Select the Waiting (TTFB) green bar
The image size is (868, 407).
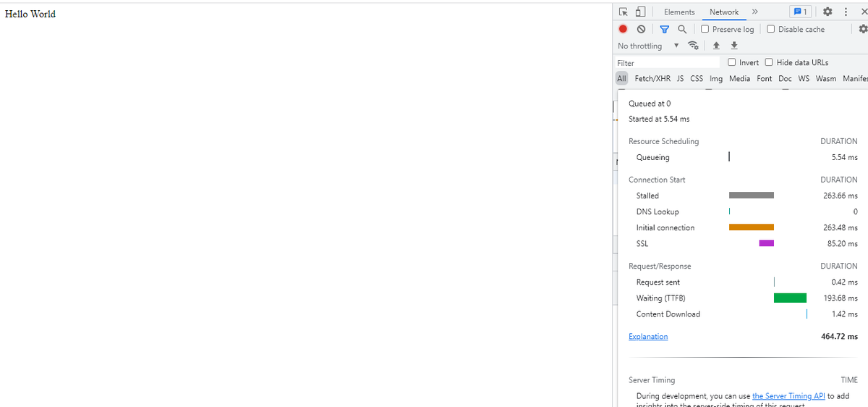pyautogui.click(x=790, y=298)
